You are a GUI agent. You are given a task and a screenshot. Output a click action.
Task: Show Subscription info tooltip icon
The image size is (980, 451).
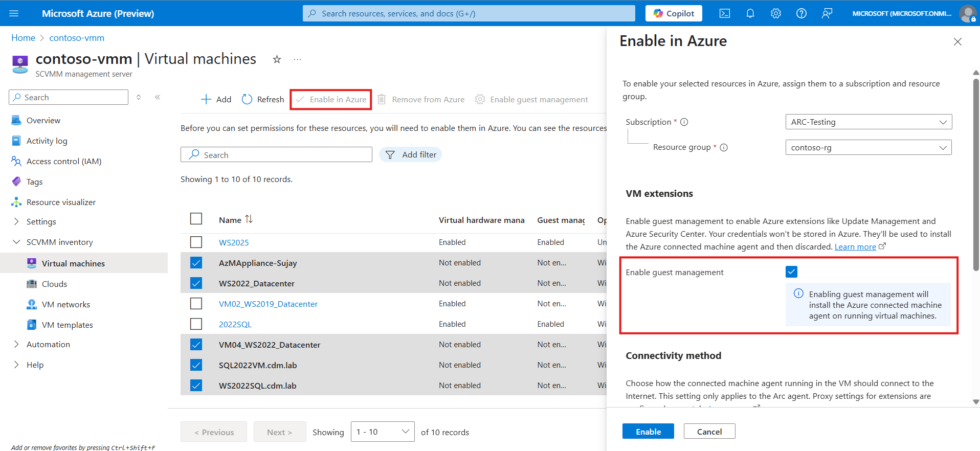coord(684,122)
